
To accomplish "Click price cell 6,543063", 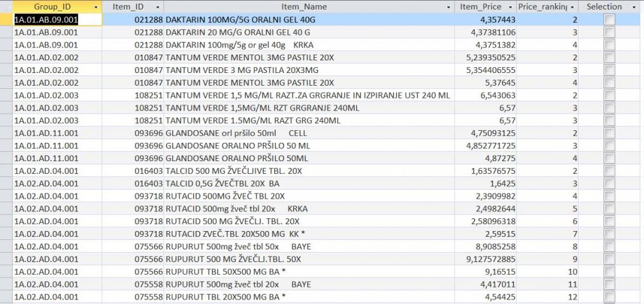I will pyautogui.click(x=485, y=95).
